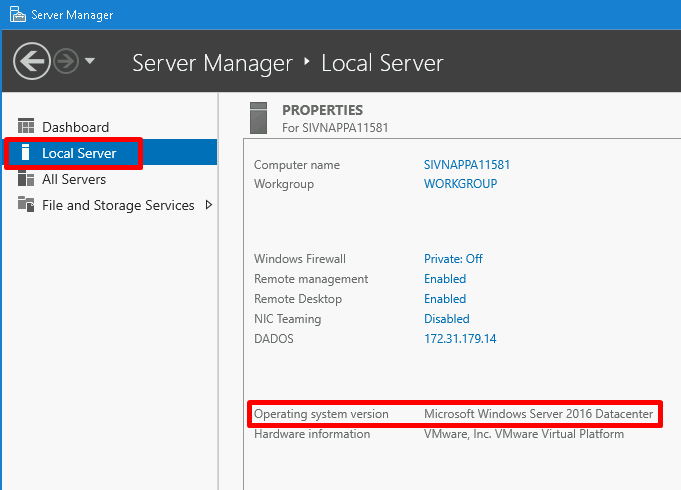Screen dimensions: 681x490
Task: Click the NIC Teaming Disabled link
Action: pyautogui.click(x=446, y=319)
